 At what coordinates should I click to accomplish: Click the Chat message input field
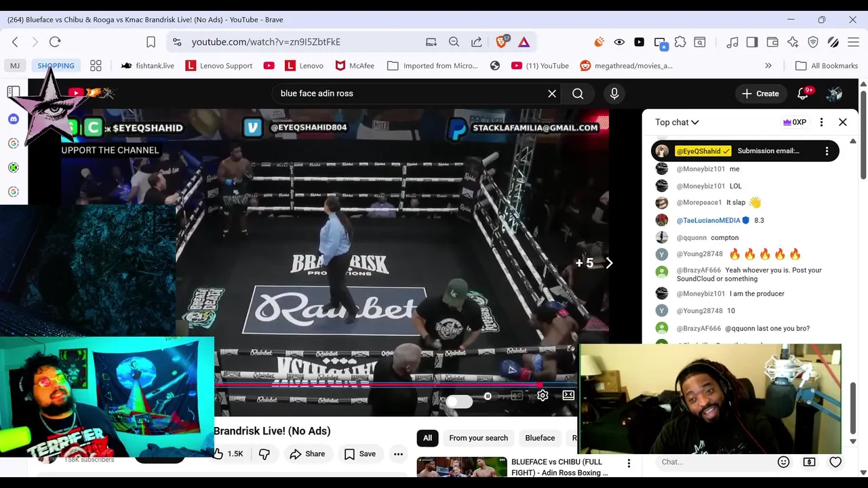[x=715, y=462]
